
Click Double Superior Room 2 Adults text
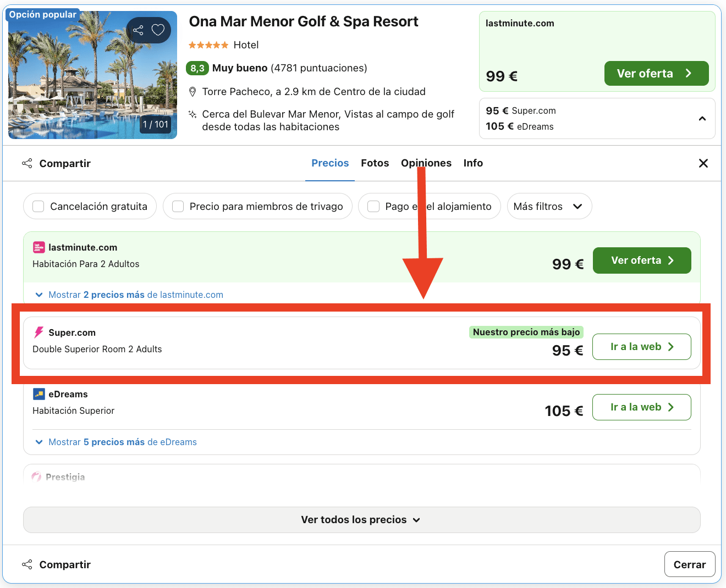pyautogui.click(x=97, y=349)
